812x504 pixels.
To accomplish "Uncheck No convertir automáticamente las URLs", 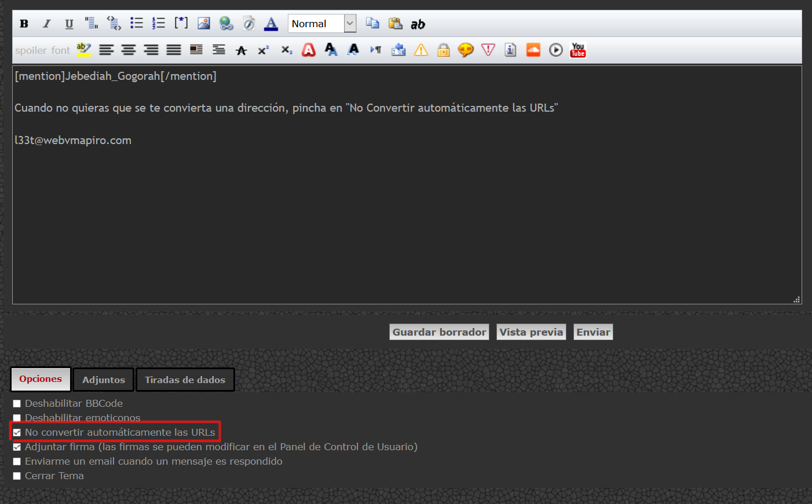I will click(x=17, y=433).
